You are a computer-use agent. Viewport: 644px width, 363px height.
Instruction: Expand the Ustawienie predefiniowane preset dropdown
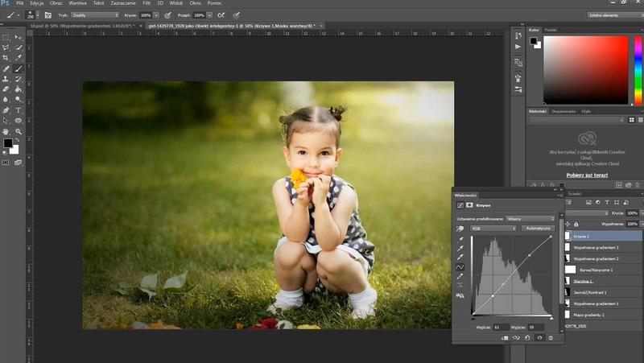[531, 218]
